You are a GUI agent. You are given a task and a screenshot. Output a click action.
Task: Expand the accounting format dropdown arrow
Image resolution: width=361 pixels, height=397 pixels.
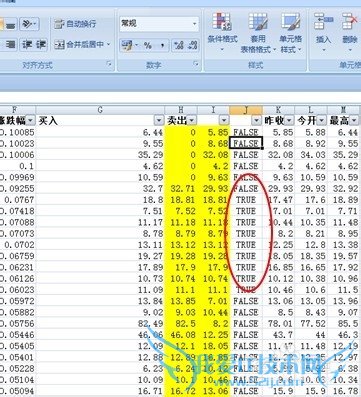pos(137,45)
